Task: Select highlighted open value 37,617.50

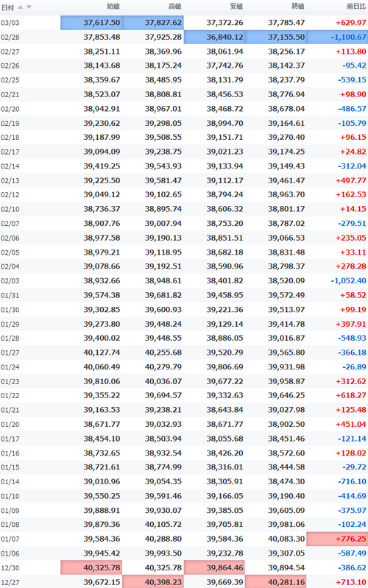Action: (91, 23)
